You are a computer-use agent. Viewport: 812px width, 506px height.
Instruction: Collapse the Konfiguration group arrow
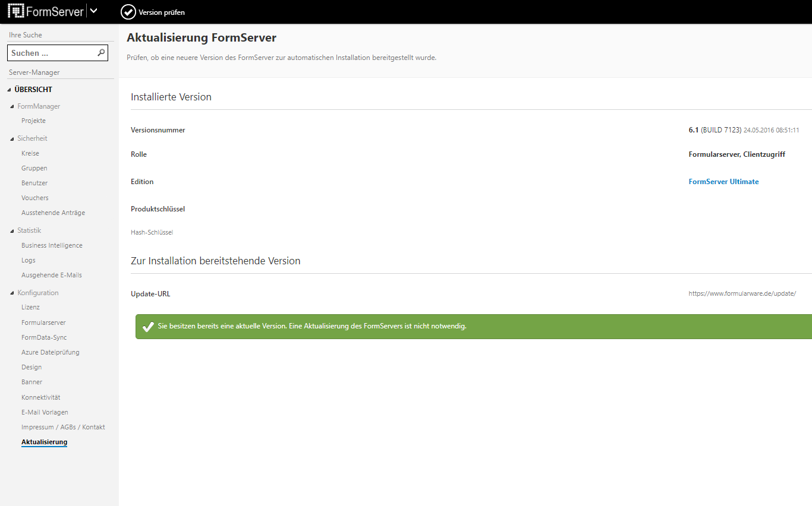click(12, 293)
